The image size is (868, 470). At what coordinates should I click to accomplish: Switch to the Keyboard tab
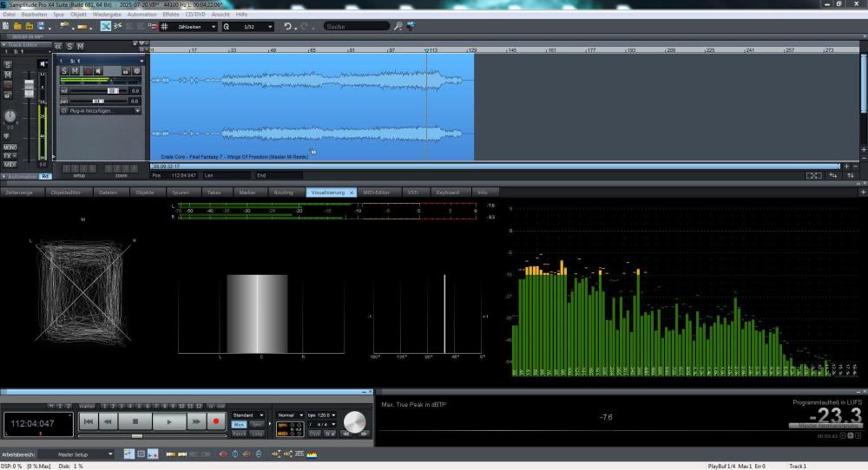(447, 193)
